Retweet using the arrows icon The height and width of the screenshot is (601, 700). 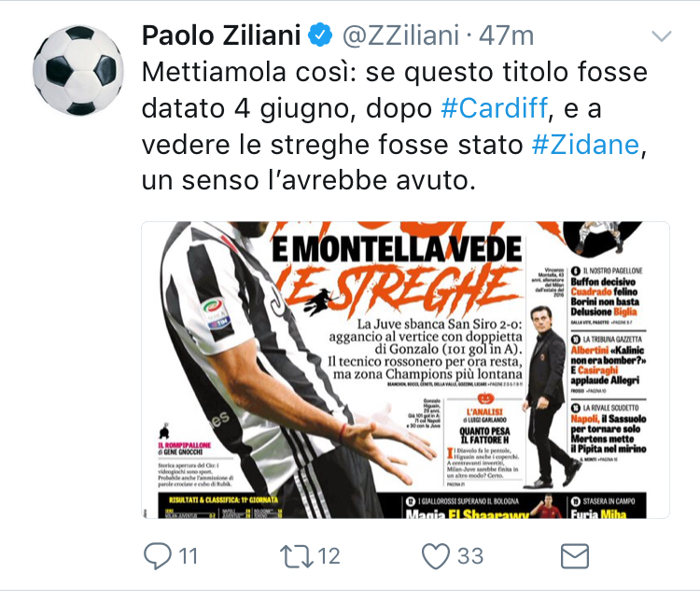[297, 556]
